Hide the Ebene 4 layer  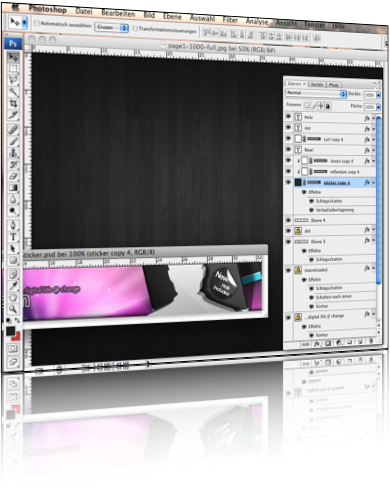(289, 220)
